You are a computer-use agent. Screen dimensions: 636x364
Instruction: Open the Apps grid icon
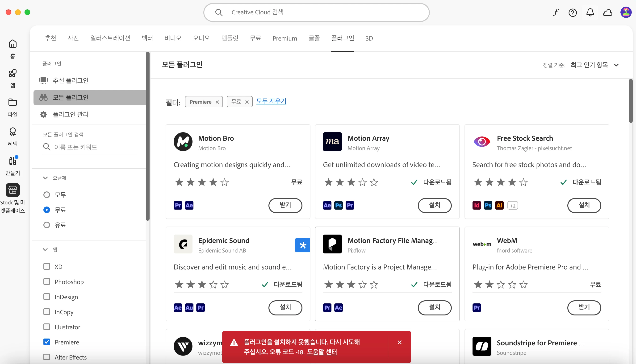click(13, 74)
